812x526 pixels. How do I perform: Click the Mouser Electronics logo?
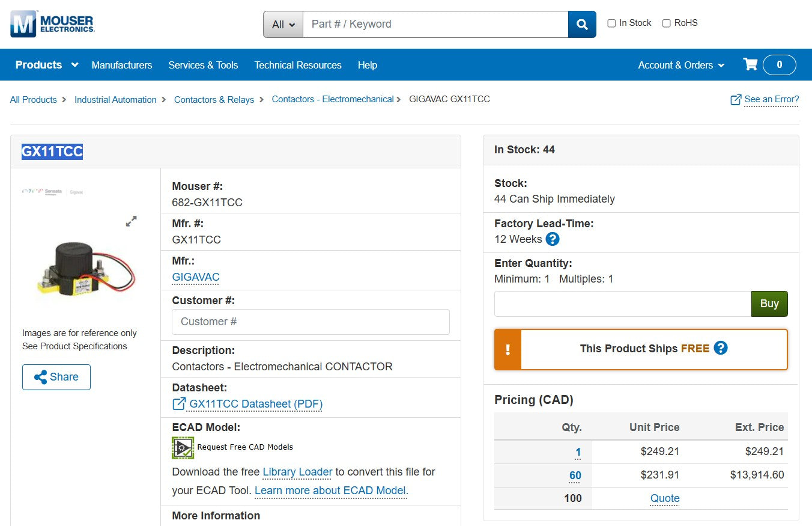[52, 24]
